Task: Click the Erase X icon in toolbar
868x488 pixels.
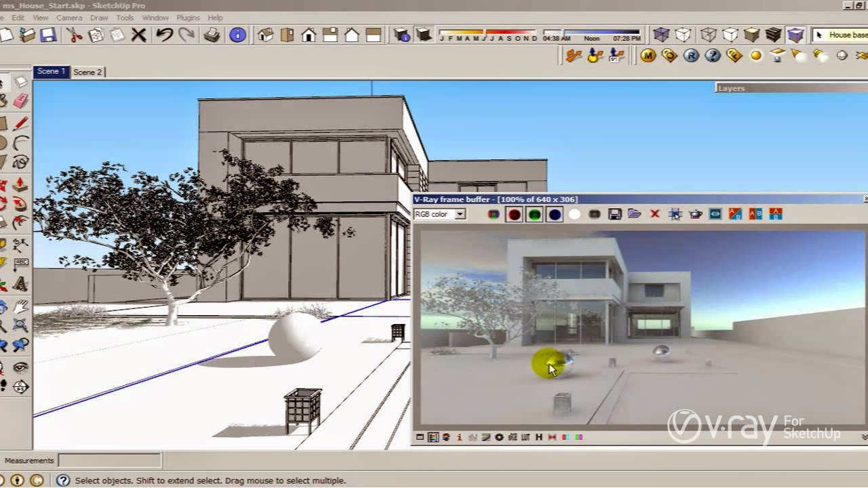Action: [138, 35]
